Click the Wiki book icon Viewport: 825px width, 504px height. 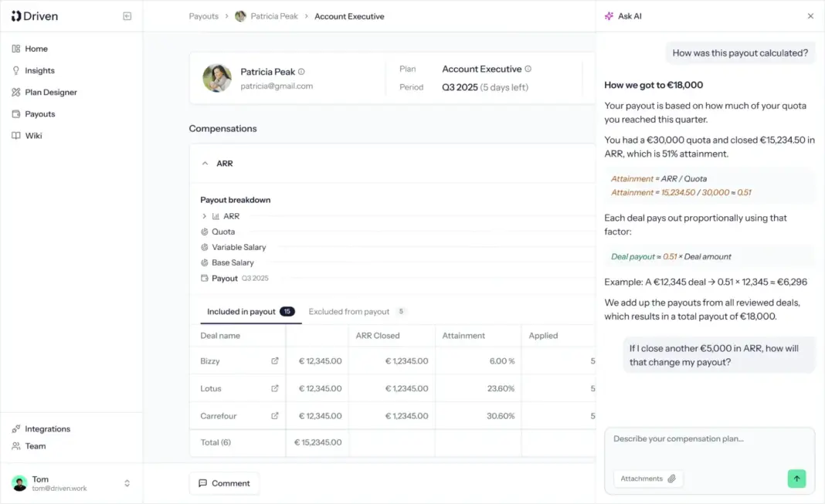15,136
